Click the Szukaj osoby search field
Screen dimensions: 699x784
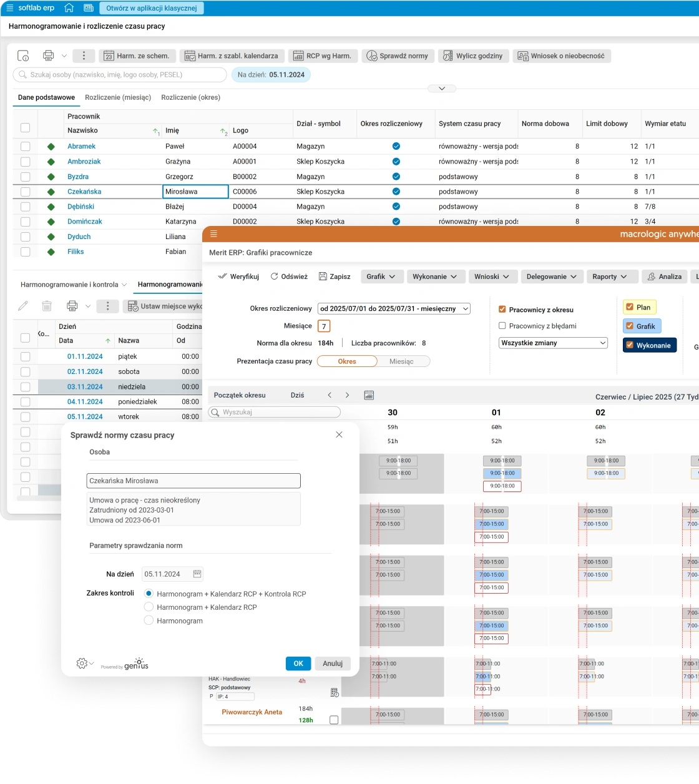tap(120, 75)
